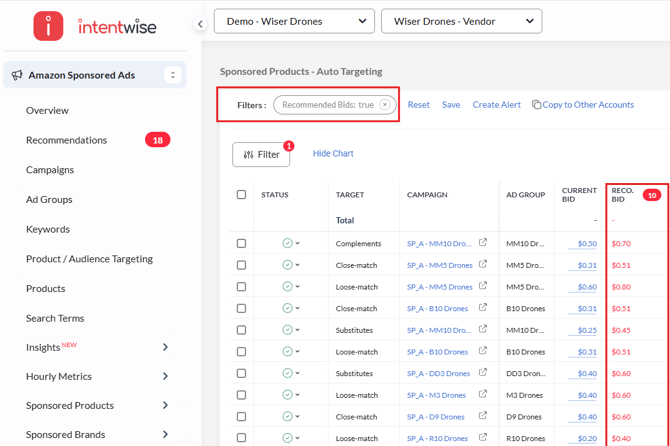Click the megaphone icon for Amazon Sponsored Ads
Screen dimensions: 670x446
click(x=17, y=75)
